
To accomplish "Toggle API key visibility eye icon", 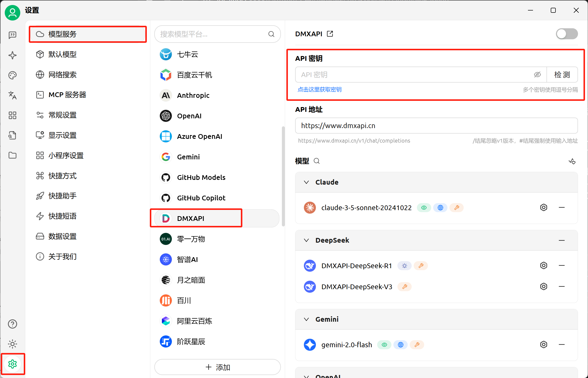I will click(537, 75).
